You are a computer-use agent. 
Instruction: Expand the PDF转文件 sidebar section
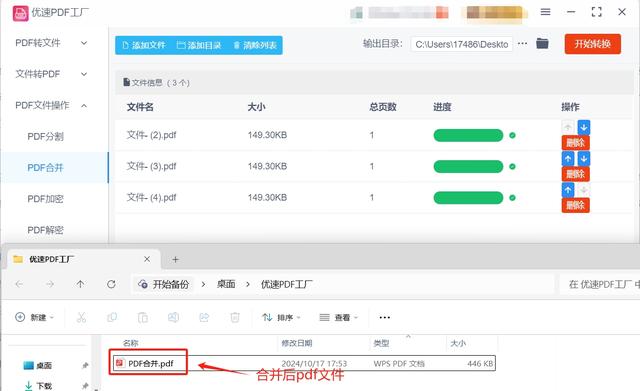[51, 43]
